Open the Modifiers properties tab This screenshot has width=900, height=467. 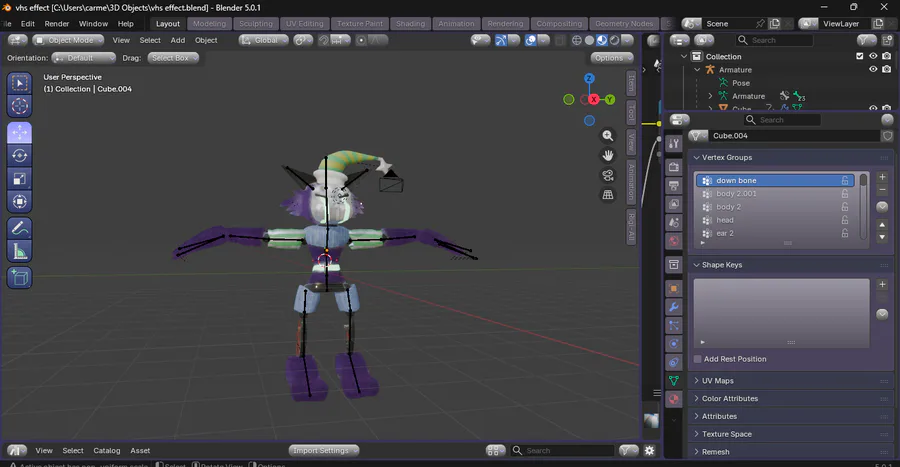tap(674, 307)
